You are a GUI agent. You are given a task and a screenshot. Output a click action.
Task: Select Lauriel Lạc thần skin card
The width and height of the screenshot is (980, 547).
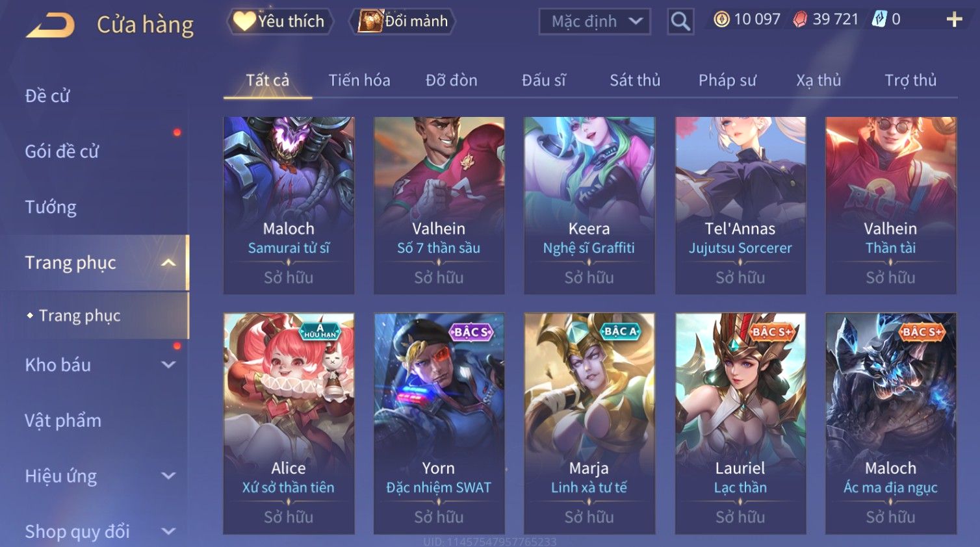(740, 424)
